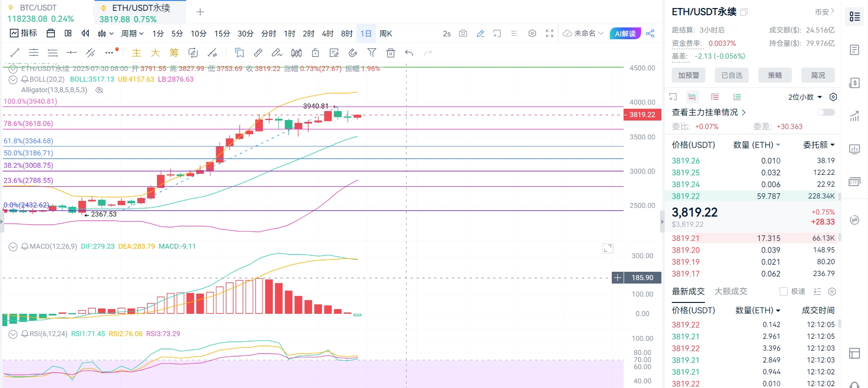The height and width of the screenshot is (388, 868).
Task: Open the ETF sidebar icon
Action: tap(854, 182)
